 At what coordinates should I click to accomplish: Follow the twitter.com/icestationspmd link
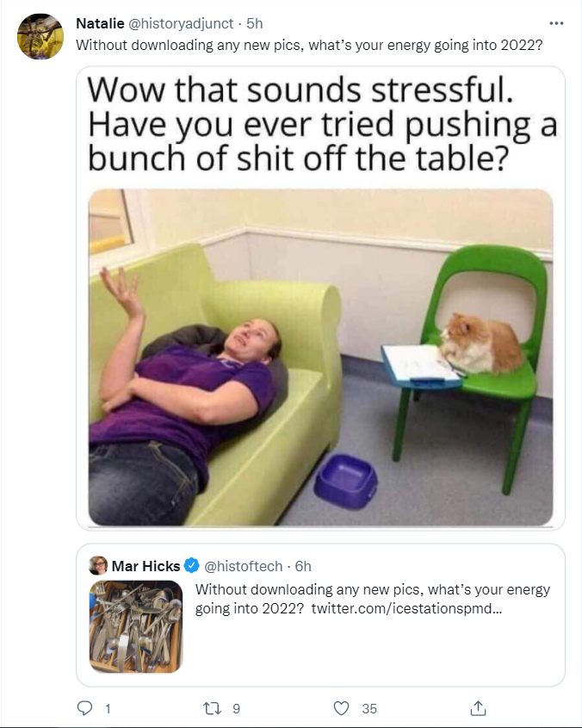(x=406, y=608)
